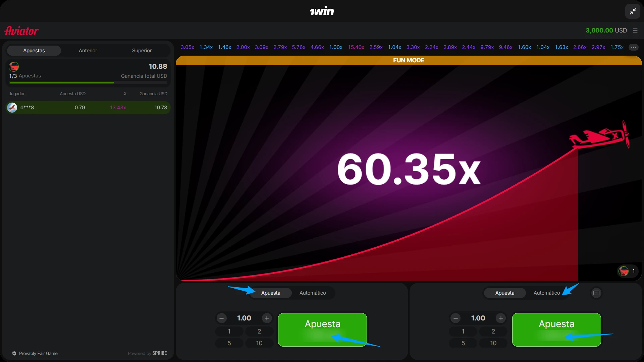The width and height of the screenshot is (644, 362).
Task: Select Apuesta mode in the right bet panel
Action: pyautogui.click(x=505, y=293)
